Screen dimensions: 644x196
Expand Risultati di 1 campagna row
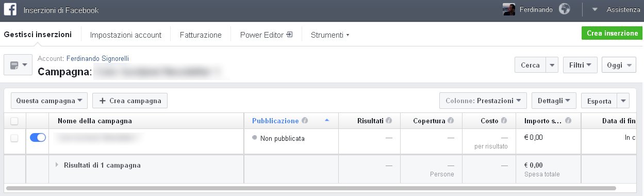(57, 165)
